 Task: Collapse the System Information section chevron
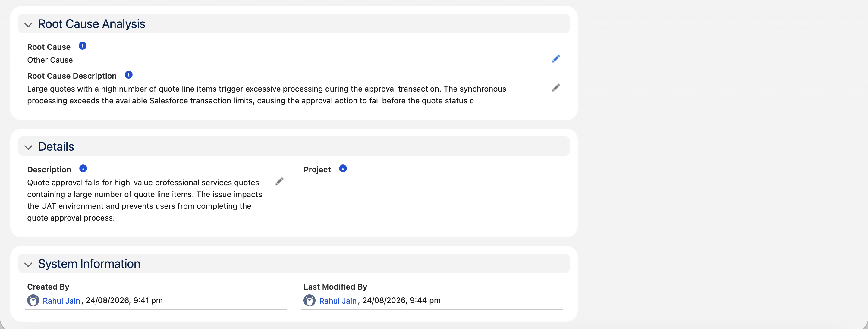coord(28,264)
